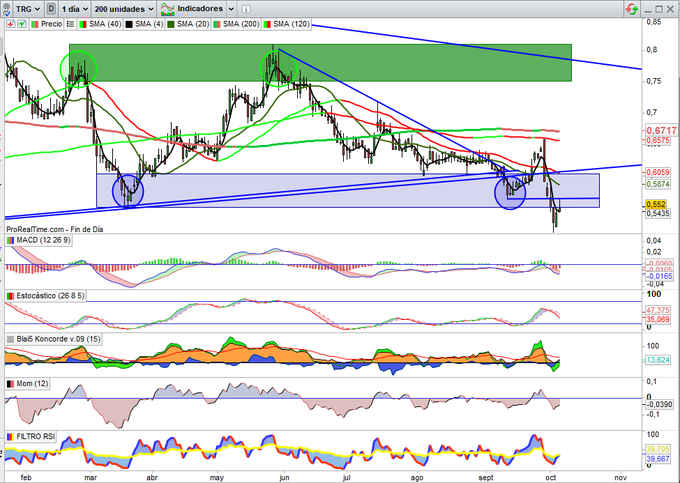This screenshot has height=483, width=680.
Task: Click the list icon after Precio
Action: (x=70, y=24)
